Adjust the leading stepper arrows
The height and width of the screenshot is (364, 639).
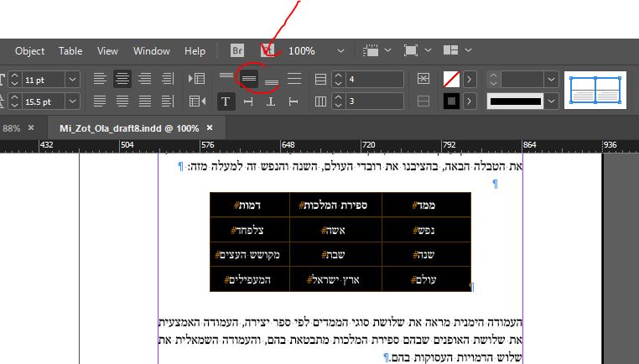pyautogui.click(x=14, y=101)
